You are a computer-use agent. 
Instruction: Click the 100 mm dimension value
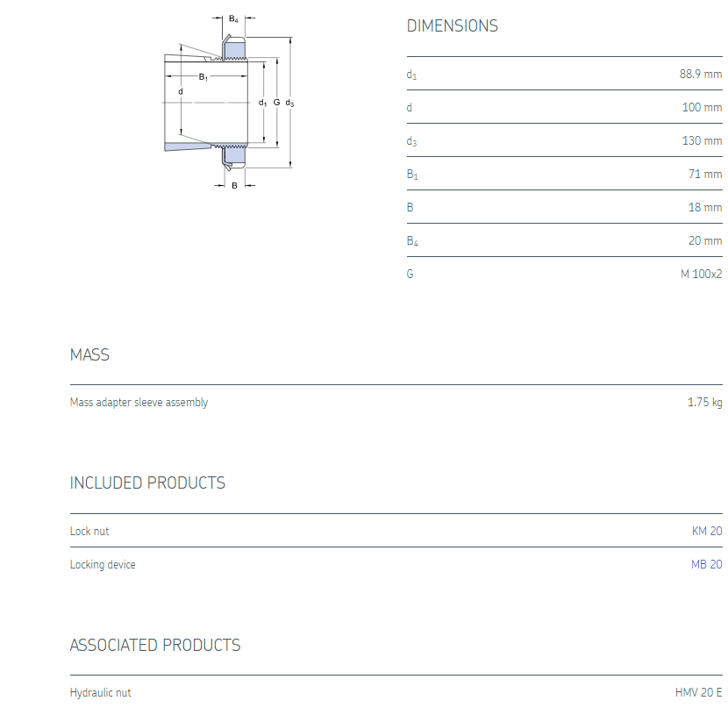coord(702,107)
